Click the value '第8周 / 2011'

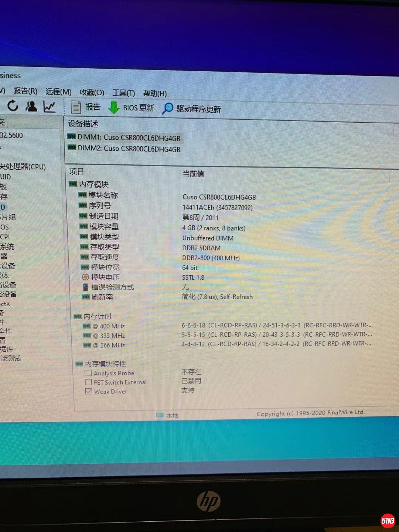(x=200, y=218)
